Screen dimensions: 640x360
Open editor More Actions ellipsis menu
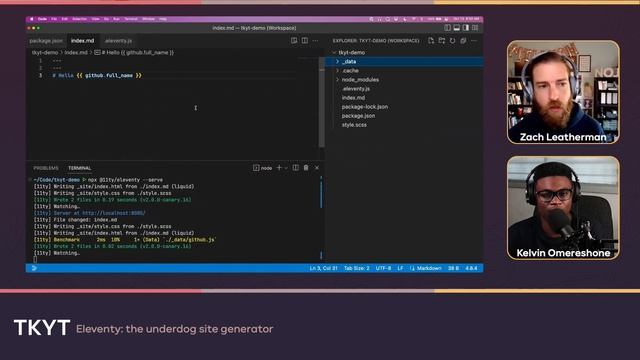tap(316, 41)
